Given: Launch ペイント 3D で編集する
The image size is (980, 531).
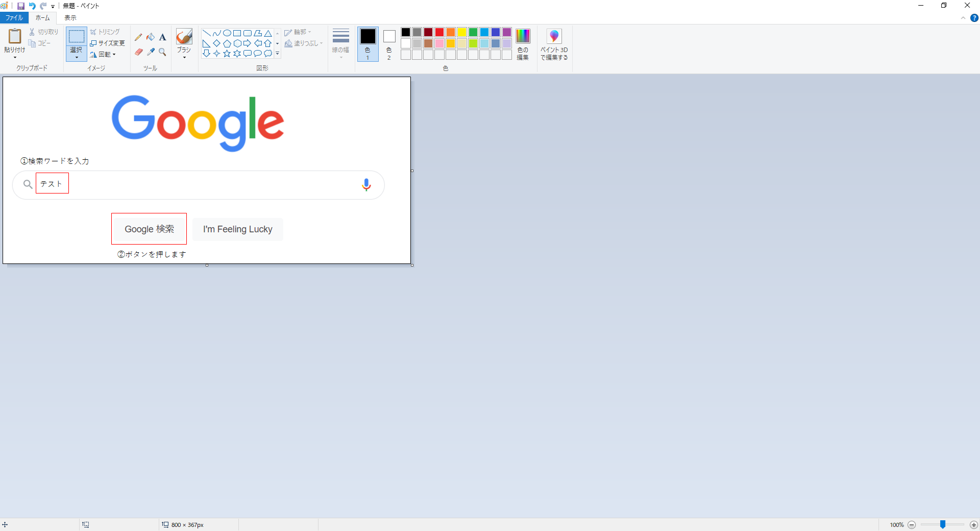Looking at the screenshot, I should click(554, 44).
